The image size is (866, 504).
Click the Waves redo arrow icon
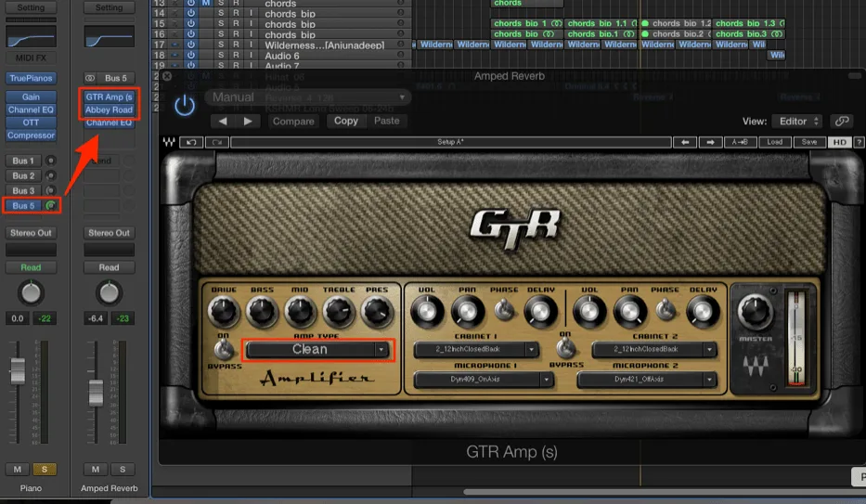(217, 142)
